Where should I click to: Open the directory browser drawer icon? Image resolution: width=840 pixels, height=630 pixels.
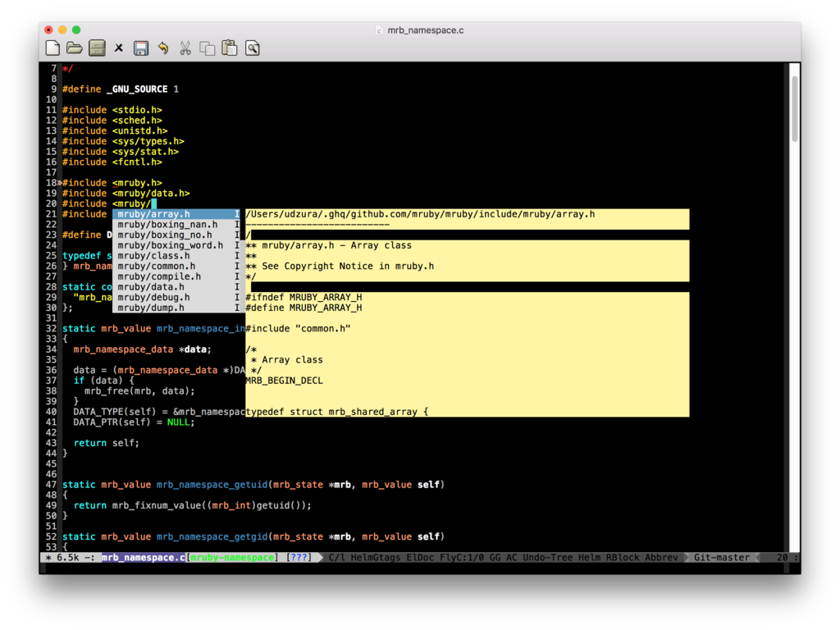97,48
